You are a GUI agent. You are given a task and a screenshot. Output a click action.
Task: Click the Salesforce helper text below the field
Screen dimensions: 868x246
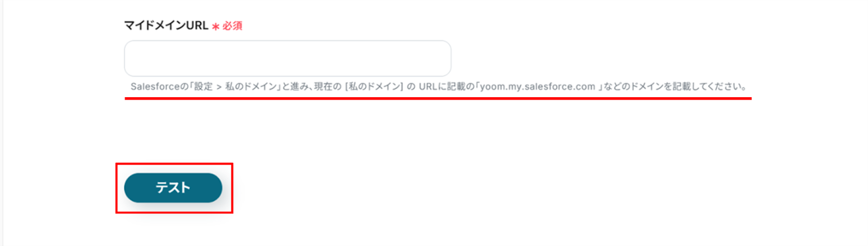coord(439,86)
